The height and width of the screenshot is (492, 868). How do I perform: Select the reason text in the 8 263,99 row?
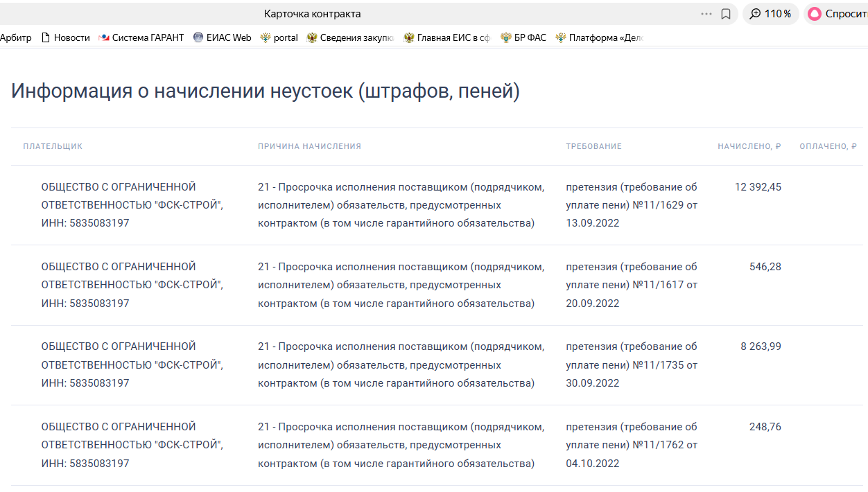pyautogui.click(x=401, y=364)
